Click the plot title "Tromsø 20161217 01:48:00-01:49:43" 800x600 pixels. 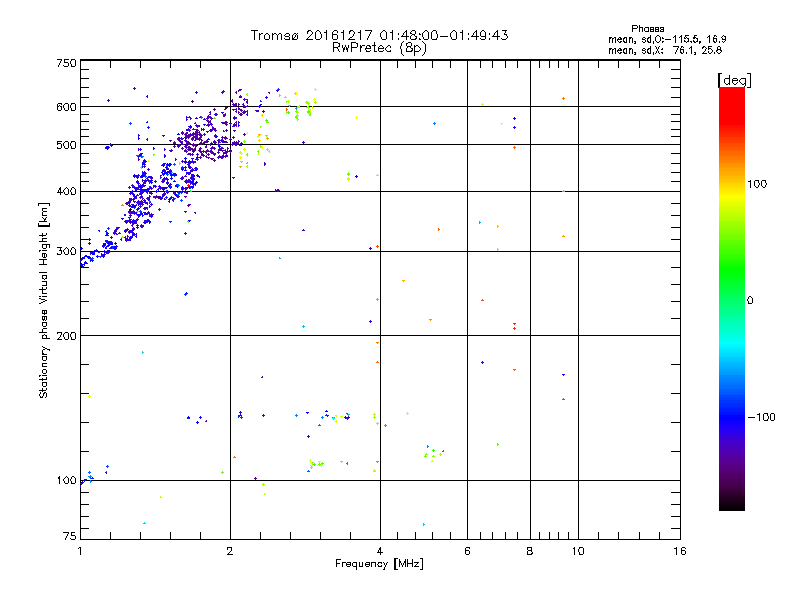pyautogui.click(x=379, y=35)
